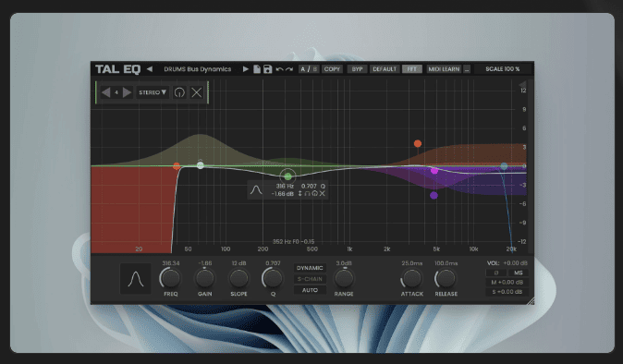
Task: Click the S +0.00 dB field
Action: (507, 292)
